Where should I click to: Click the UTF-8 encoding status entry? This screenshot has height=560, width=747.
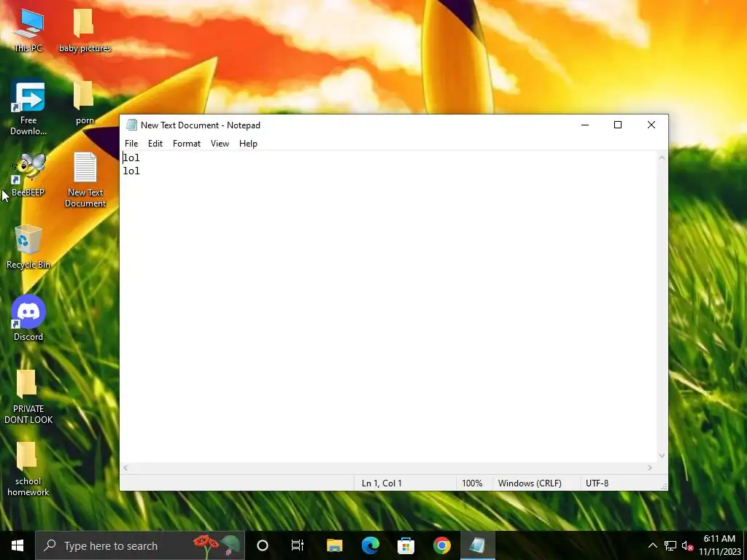(597, 483)
